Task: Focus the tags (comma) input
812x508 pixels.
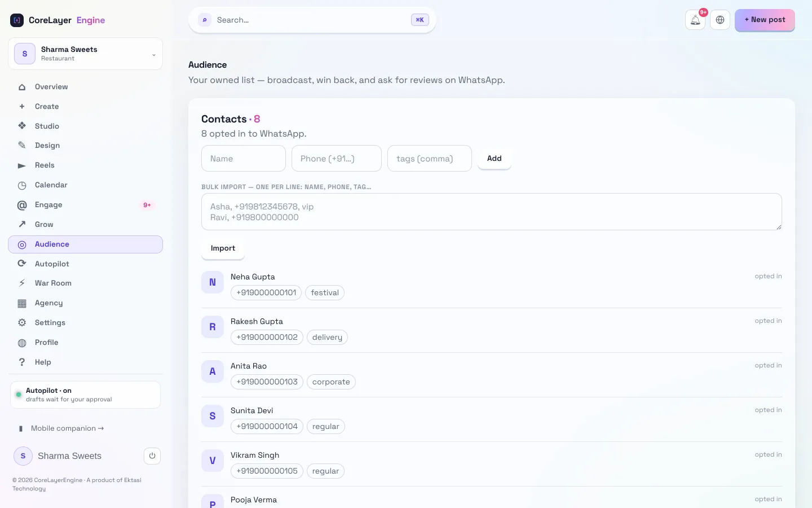Action: pyautogui.click(x=430, y=159)
